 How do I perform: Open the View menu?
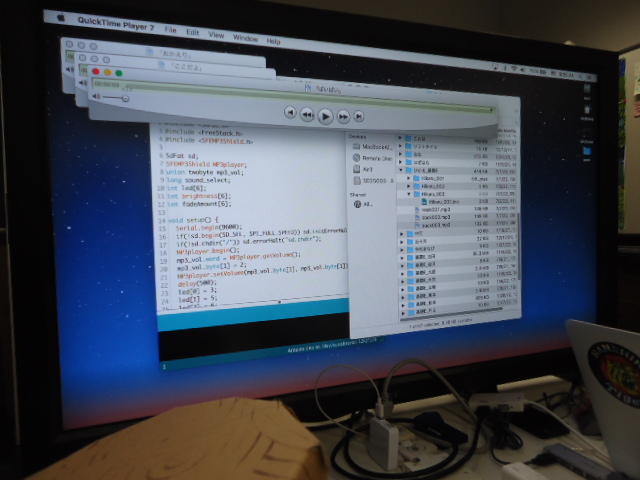(x=216, y=35)
